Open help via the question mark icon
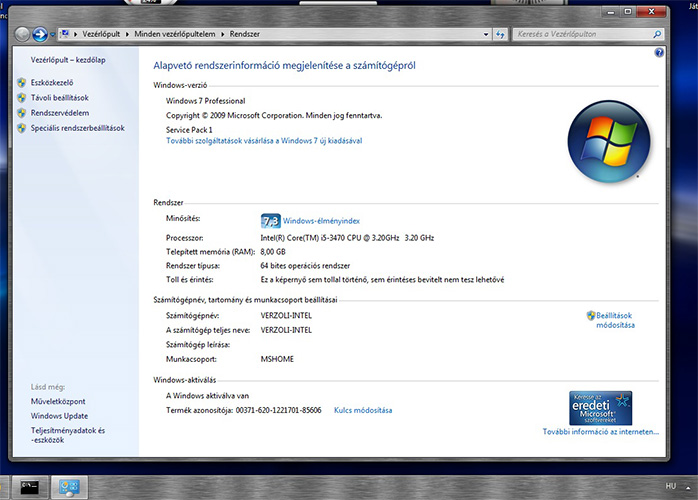 pos(659,53)
